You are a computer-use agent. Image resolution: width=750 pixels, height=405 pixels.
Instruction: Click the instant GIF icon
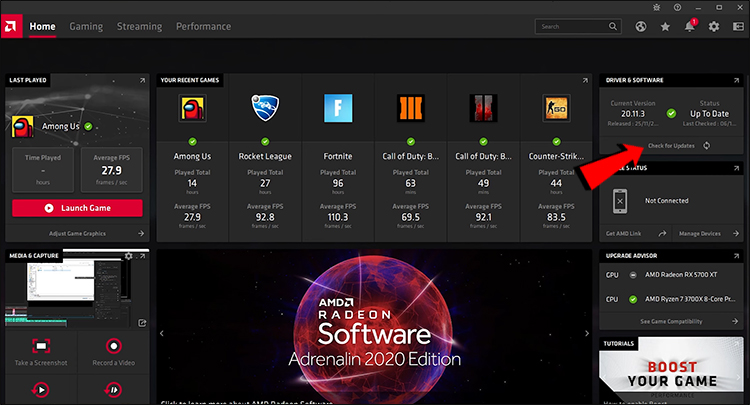(113, 390)
